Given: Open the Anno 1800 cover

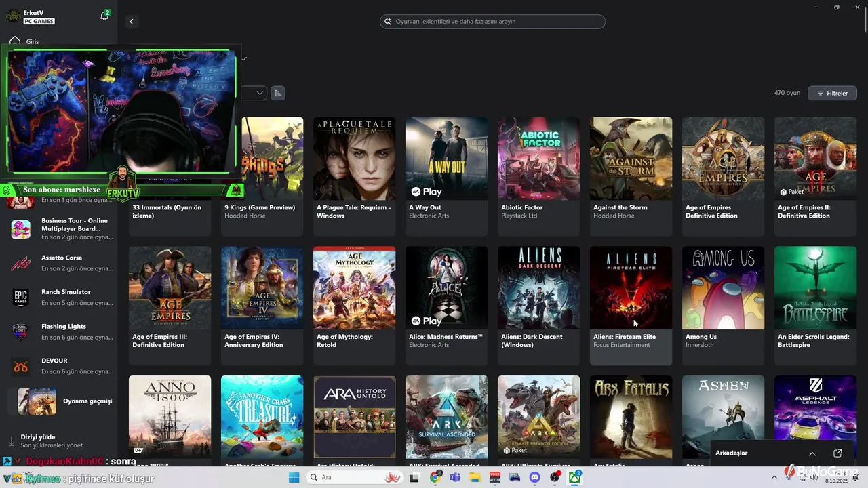Looking at the screenshot, I should pos(170,418).
